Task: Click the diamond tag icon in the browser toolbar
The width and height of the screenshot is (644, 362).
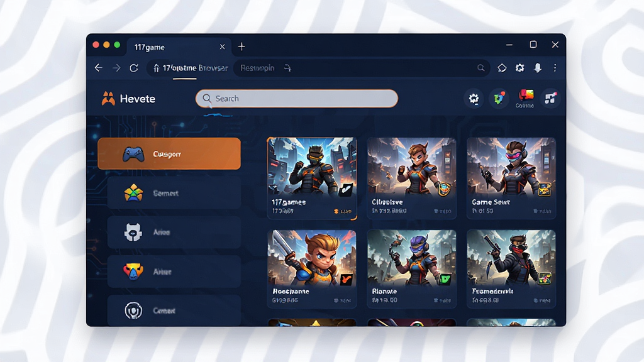Action: (502, 68)
